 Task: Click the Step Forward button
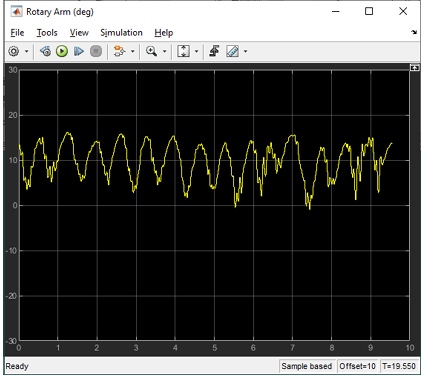tap(79, 51)
